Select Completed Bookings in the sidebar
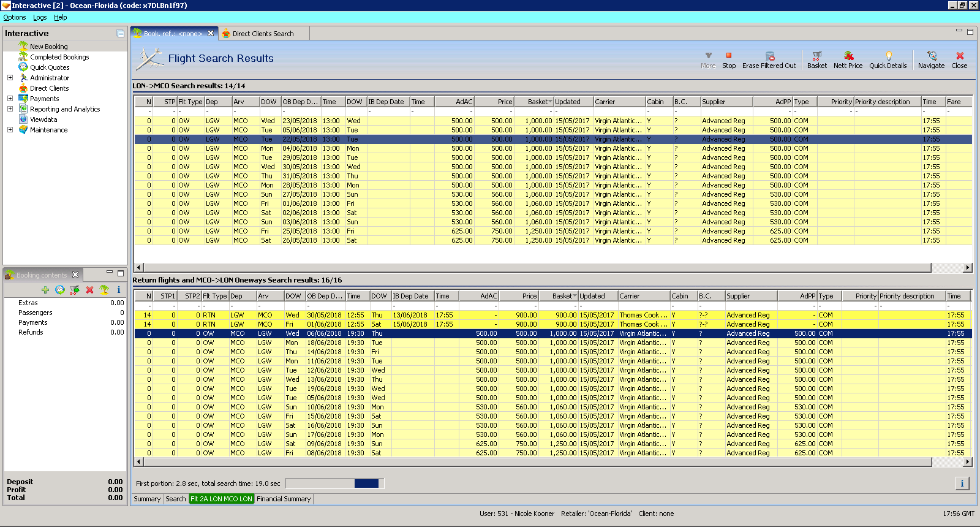Screen dimensions: 980x527 point(59,57)
